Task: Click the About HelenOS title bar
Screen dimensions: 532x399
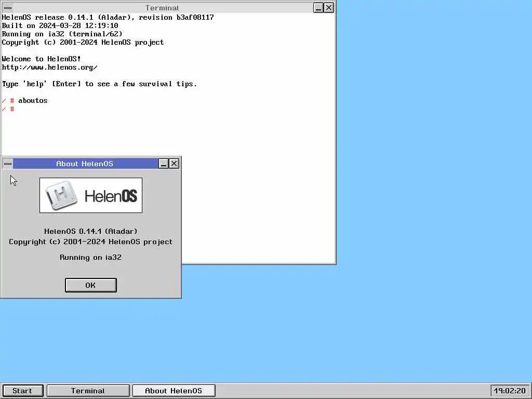Action: point(85,164)
